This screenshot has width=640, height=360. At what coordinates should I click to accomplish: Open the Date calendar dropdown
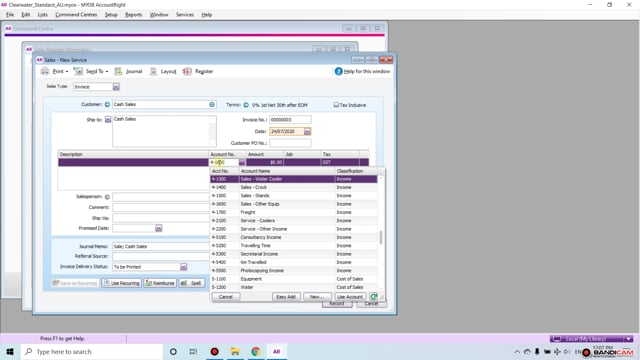pyautogui.click(x=307, y=131)
